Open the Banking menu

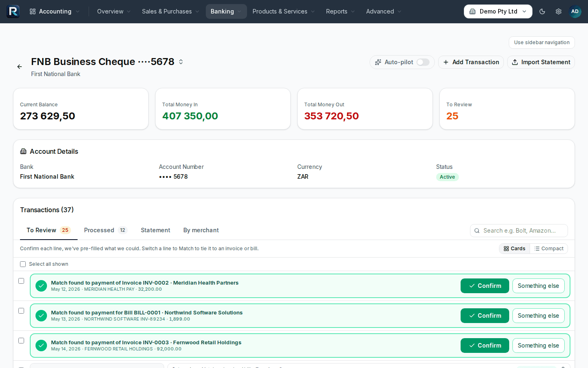tap(226, 11)
